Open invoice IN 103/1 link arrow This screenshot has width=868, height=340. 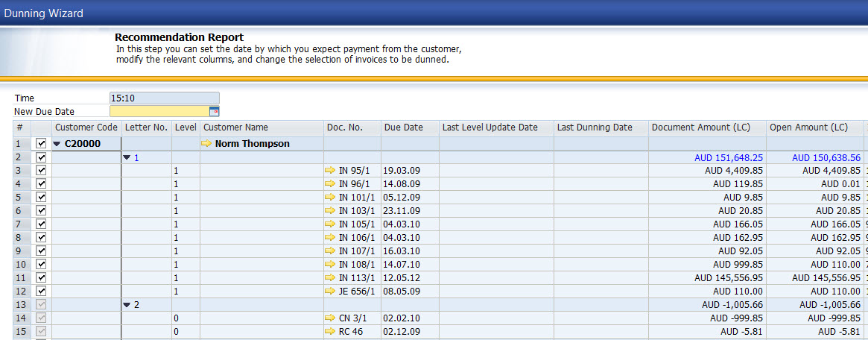(x=331, y=211)
